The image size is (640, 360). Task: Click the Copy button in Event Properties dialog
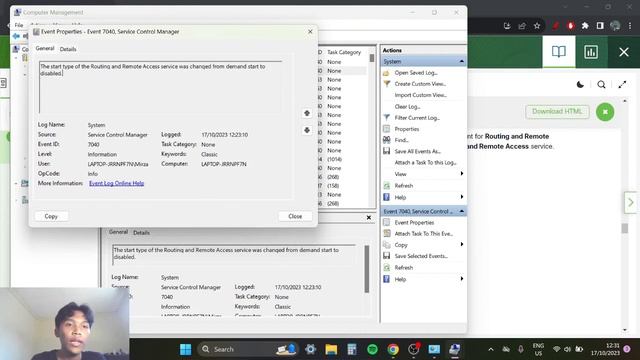coord(51,216)
